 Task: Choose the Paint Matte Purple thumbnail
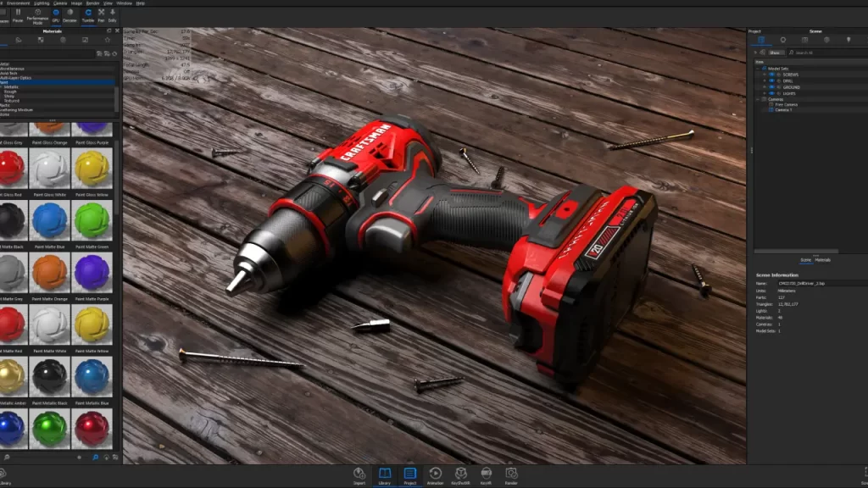point(92,273)
